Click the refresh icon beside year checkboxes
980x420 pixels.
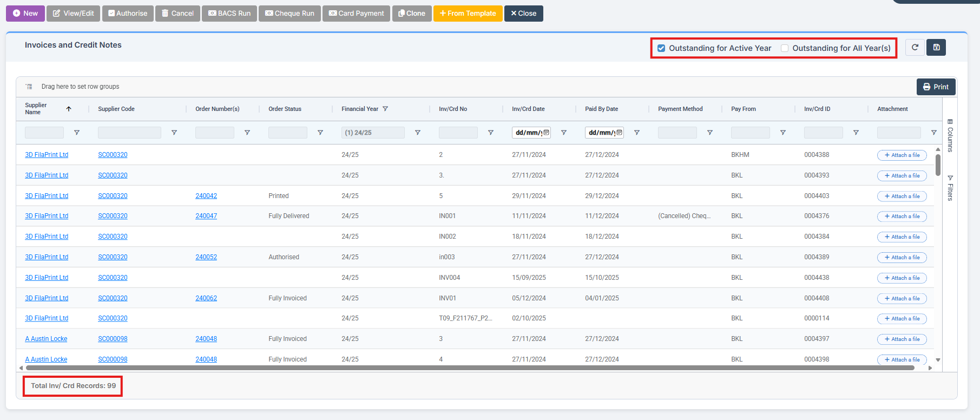[915, 48]
